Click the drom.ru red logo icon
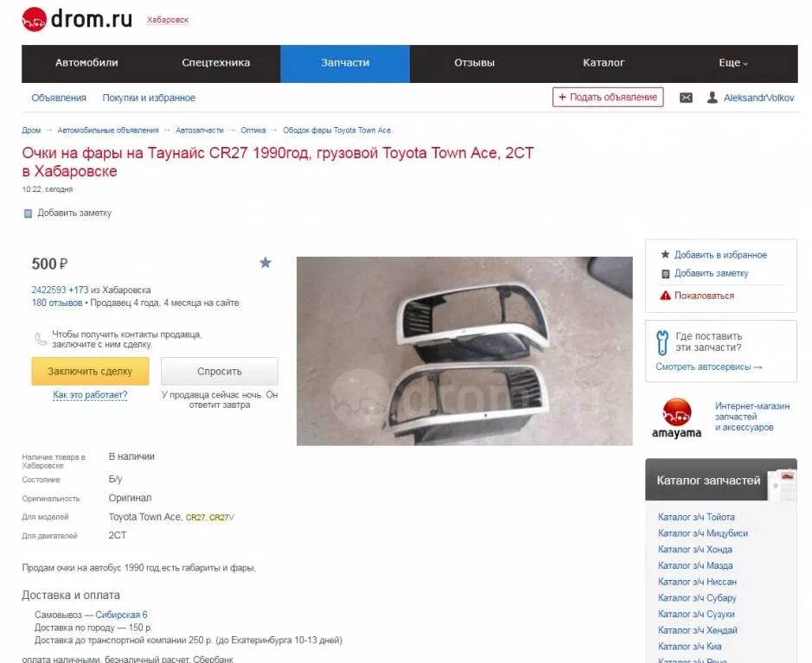 35,20
